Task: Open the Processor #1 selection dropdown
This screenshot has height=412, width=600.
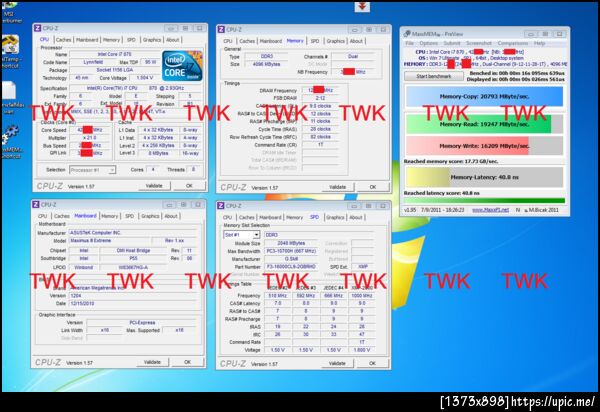Action: [x=93, y=169]
